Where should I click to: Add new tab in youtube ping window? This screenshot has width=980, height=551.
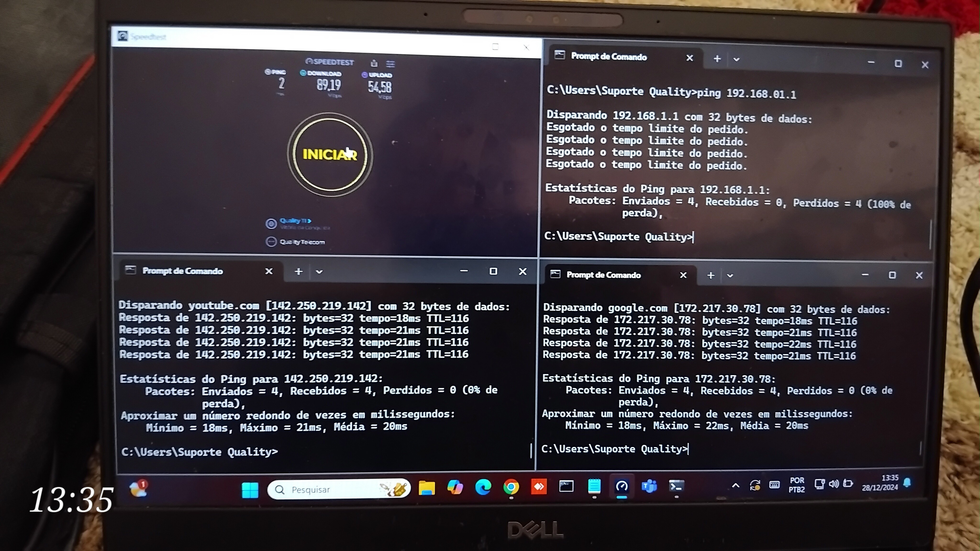pyautogui.click(x=299, y=271)
